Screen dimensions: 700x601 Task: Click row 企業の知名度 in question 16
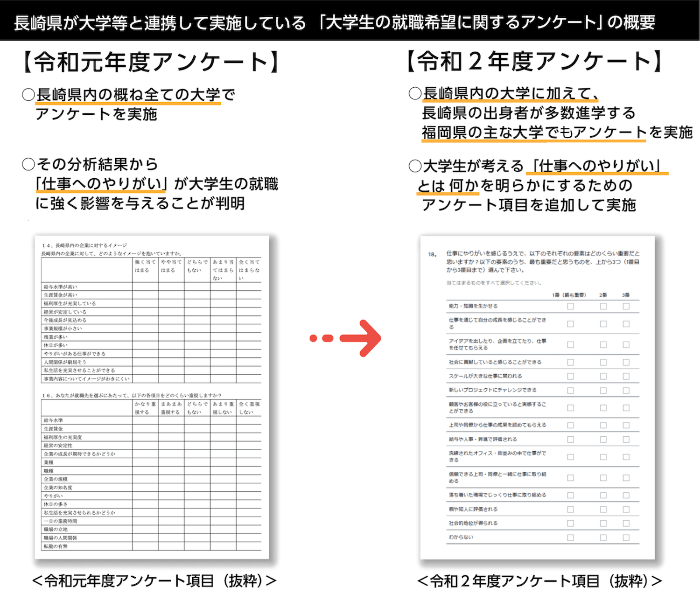(x=151, y=488)
